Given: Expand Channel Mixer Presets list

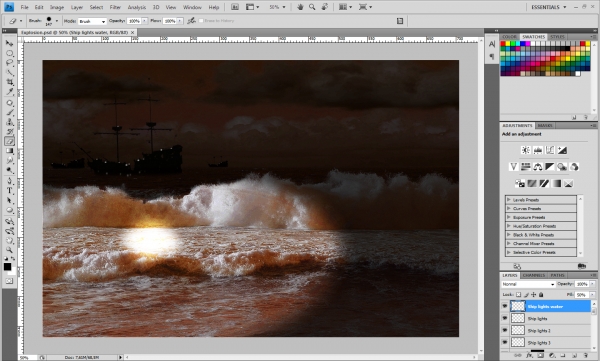Looking at the screenshot, I should pyautogui.click(x=509, y=243).
